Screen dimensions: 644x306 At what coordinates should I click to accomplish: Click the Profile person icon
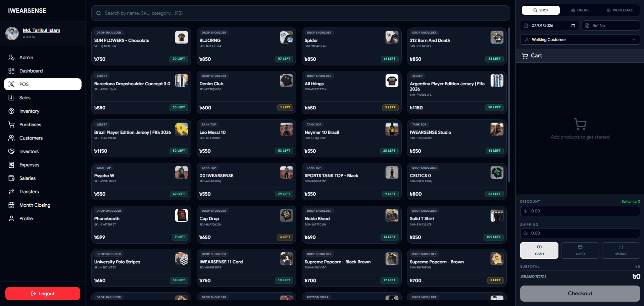(x=11, y=218)
